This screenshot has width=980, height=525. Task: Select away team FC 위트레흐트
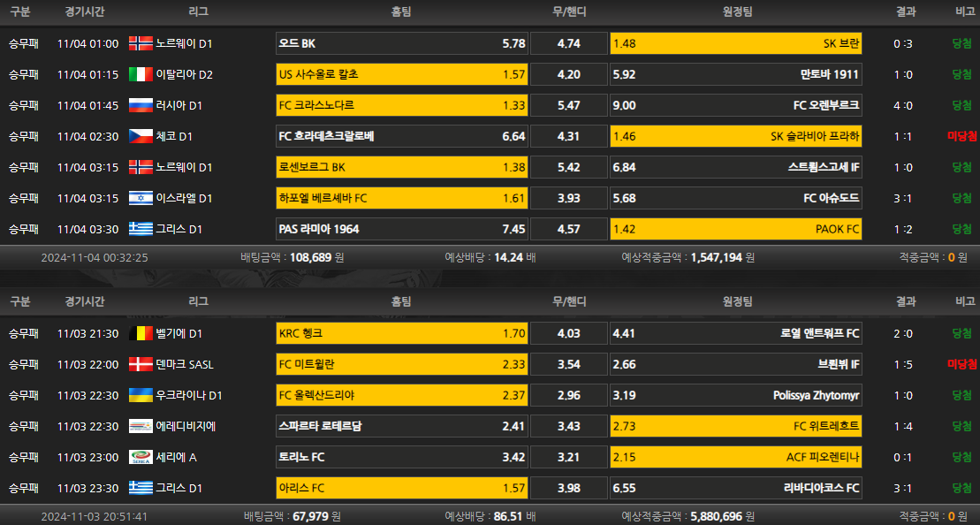[736, 426]
